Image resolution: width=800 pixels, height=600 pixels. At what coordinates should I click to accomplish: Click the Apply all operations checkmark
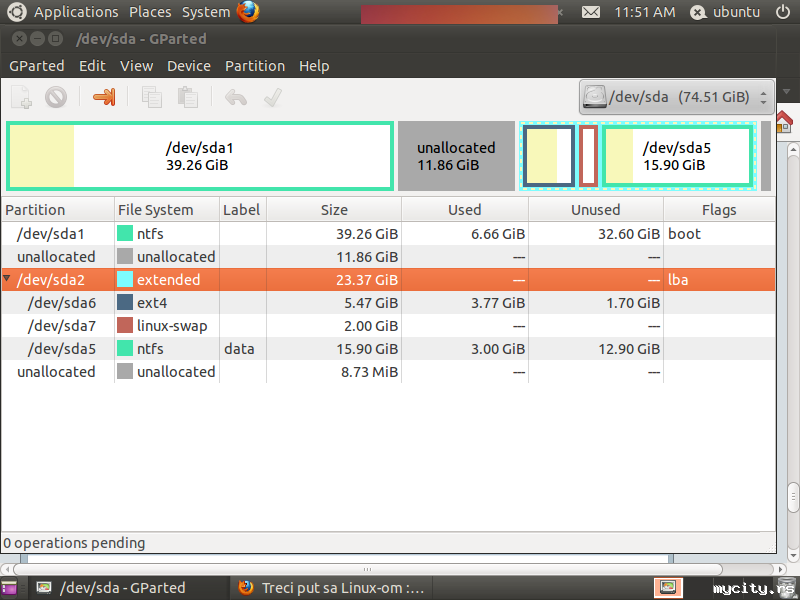pyautogui.click(x=272, y=97)
